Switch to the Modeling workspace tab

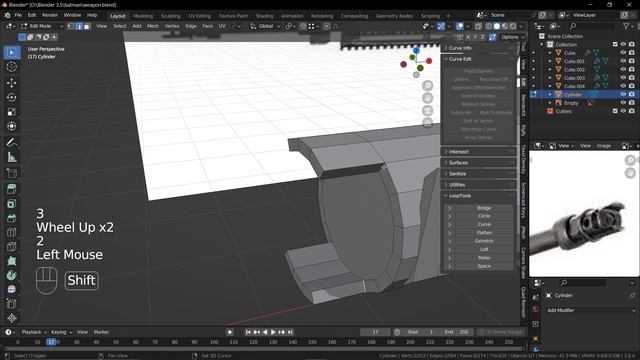143,16
